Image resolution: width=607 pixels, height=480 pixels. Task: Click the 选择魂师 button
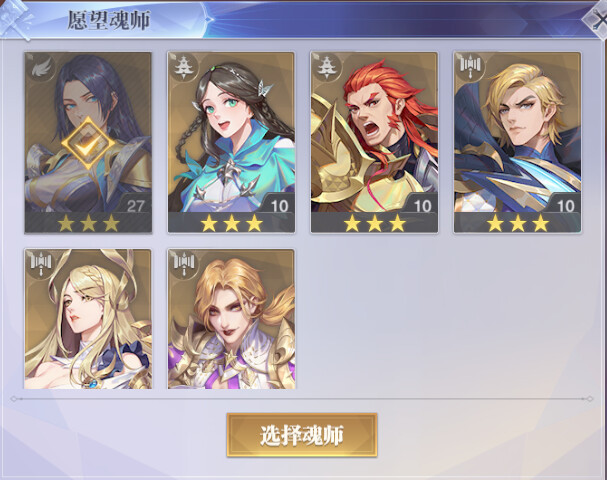tap(302, 435)
